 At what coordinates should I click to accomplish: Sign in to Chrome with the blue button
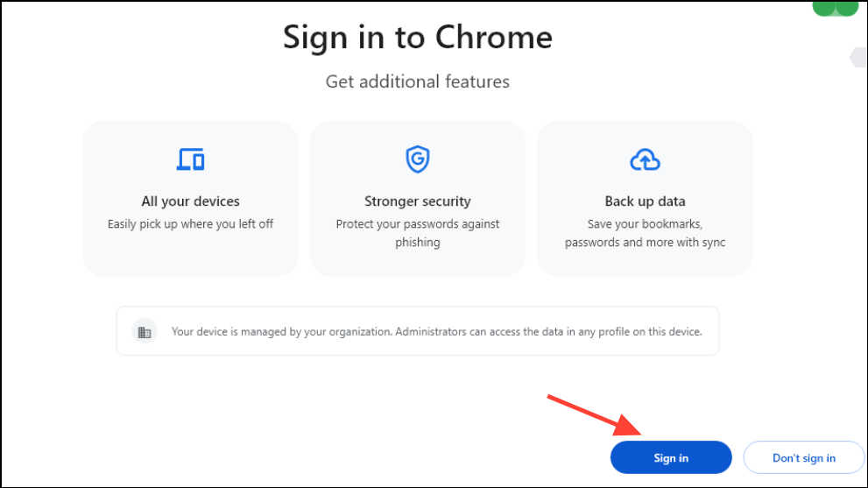point(671,457)
